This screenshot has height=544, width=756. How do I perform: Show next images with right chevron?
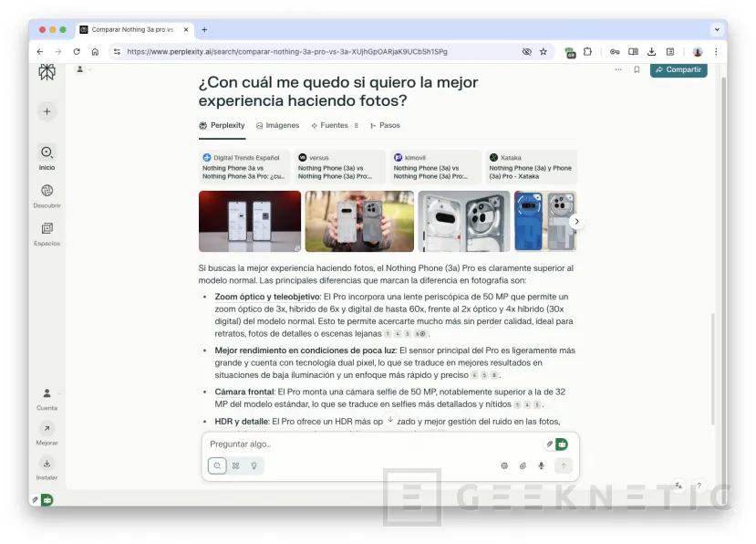(x=576, y=222)
